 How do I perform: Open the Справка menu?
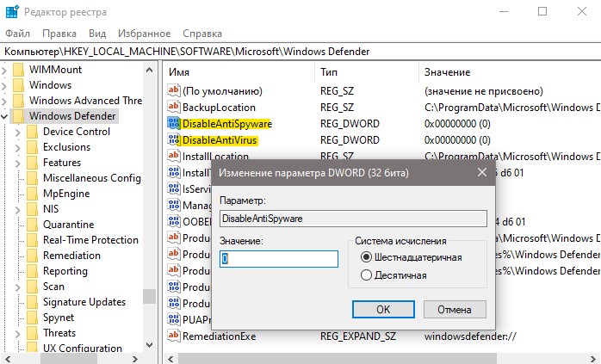point(202,34)
